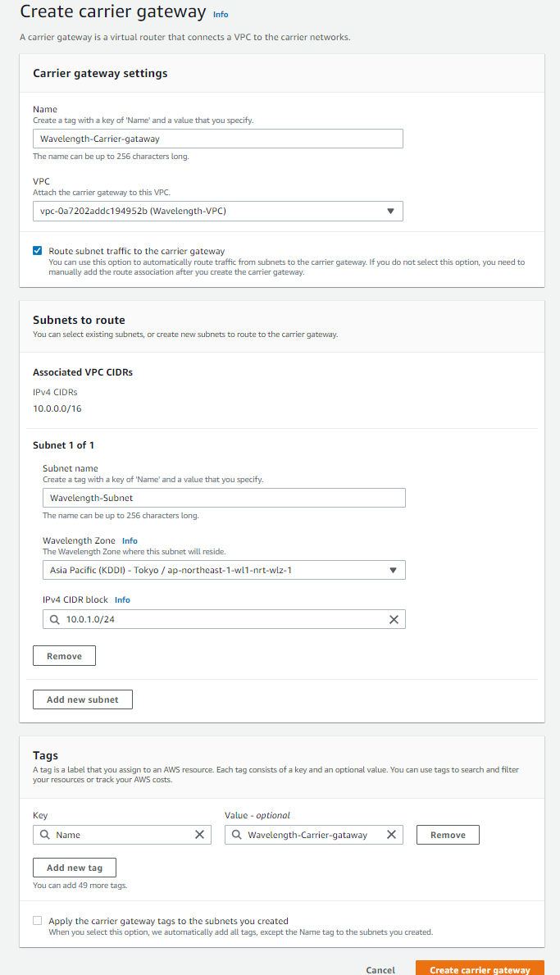
Task: Uncheck Route subnet traffic to carrier gateway
Action: click(x=38, y=251)
